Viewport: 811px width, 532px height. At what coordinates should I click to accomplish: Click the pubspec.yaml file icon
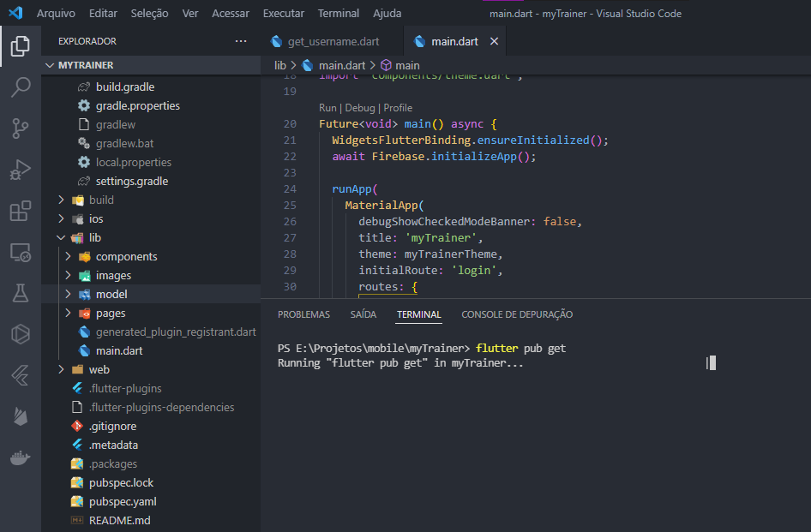(x=77, y=501)
